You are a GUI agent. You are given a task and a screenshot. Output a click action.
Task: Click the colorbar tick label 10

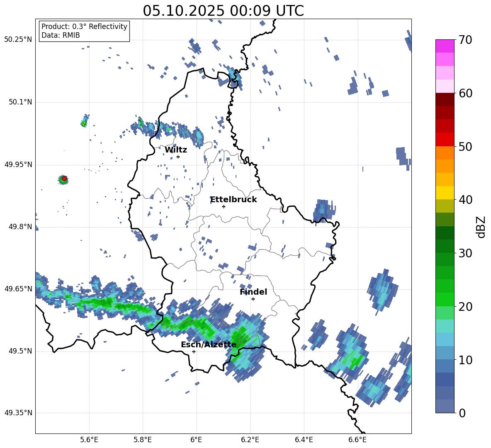[x=465, y=360]
